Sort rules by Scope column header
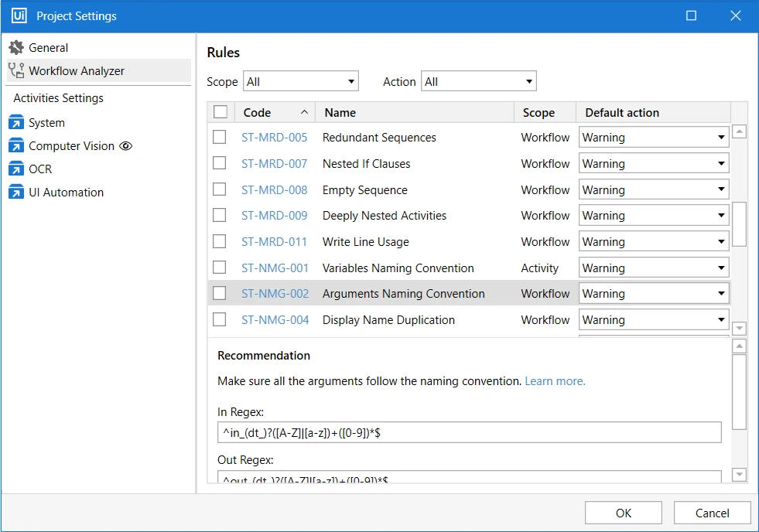 click(545, 112)
